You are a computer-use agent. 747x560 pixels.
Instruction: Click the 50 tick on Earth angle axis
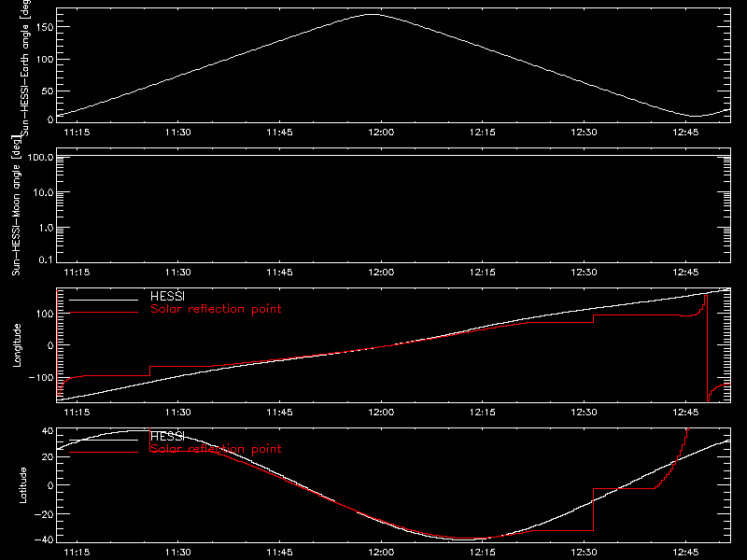coord(48,91)
